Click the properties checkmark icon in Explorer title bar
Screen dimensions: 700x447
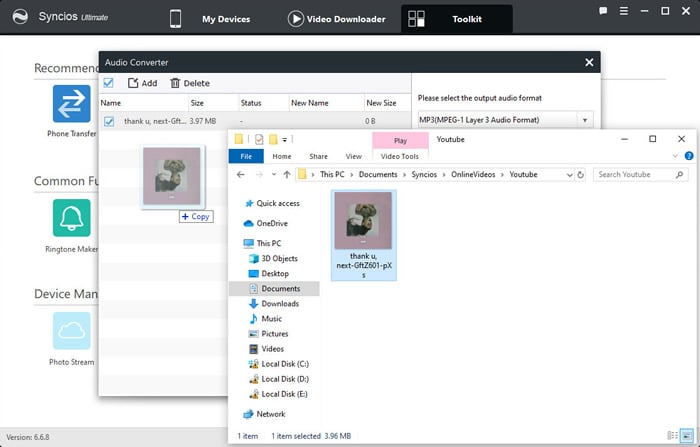point(259,139)
